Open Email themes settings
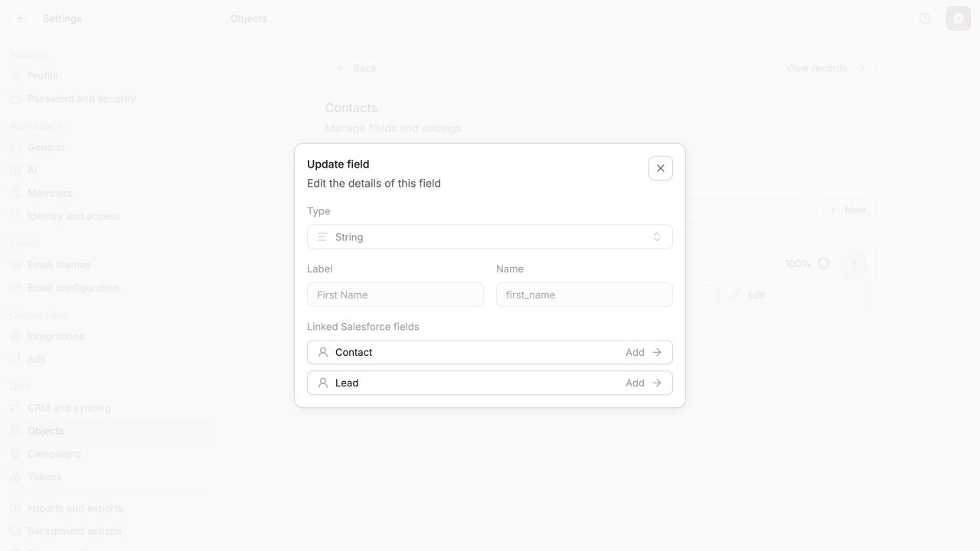Image resolution: width=980 pixels, height=551 pixels. pos(111,265)
